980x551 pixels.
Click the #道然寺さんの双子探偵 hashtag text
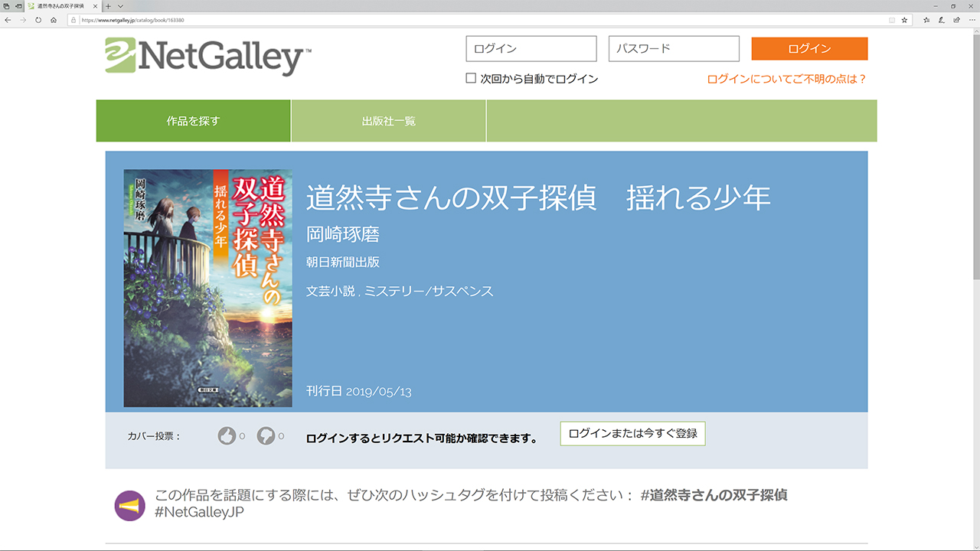[714, 495]
